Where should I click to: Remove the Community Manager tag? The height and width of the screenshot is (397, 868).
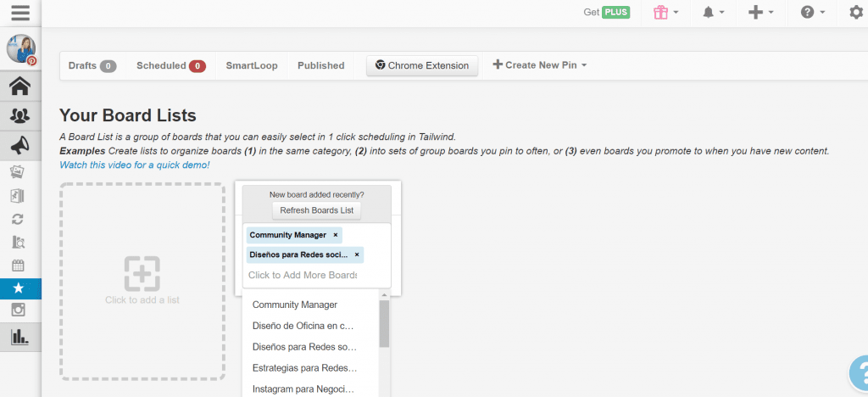coord(336,235)
